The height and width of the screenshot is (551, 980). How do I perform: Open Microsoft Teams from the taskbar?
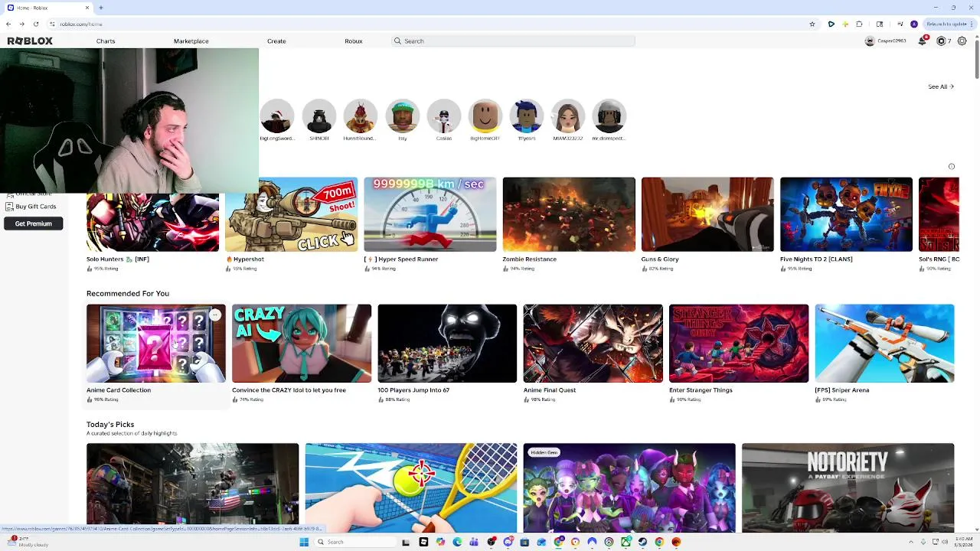pyautogui.click(x=474, y=542)
